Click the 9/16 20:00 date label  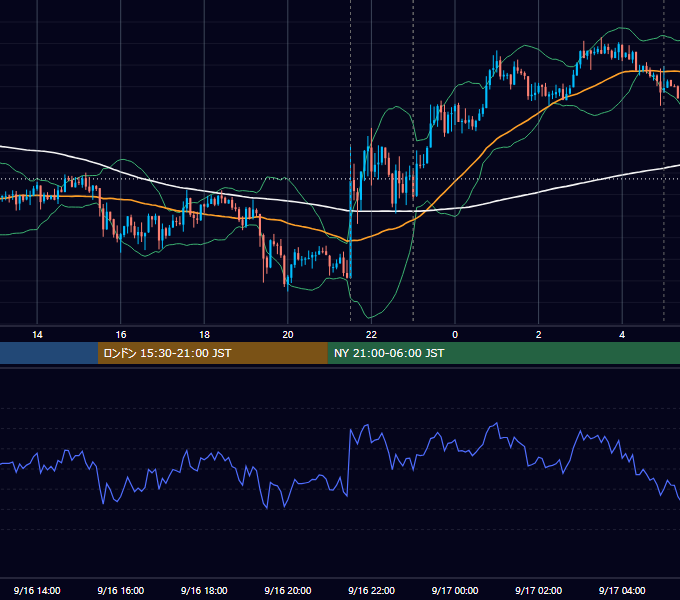288,590
